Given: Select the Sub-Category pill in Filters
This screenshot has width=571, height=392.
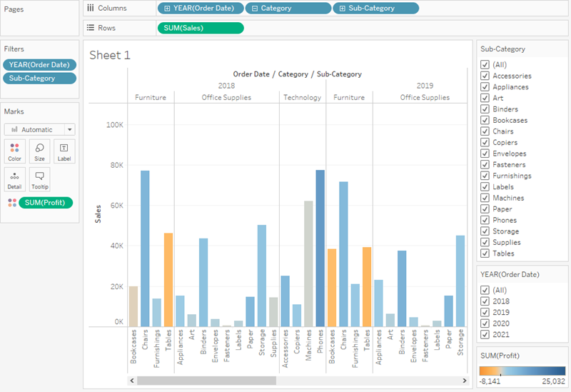Looking at the screenshot, I should pos(39,78).
